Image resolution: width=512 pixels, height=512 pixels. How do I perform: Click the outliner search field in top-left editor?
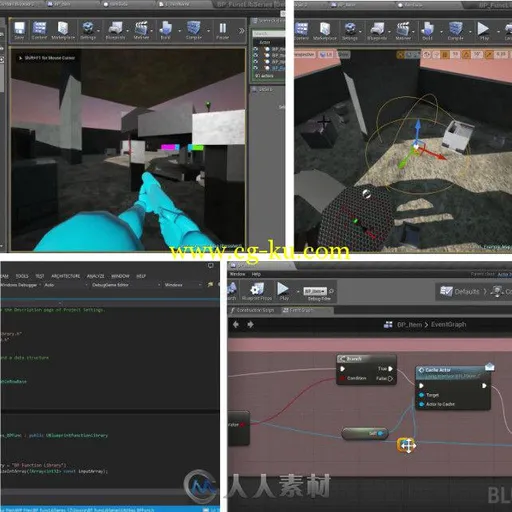[x=269, y=34]
